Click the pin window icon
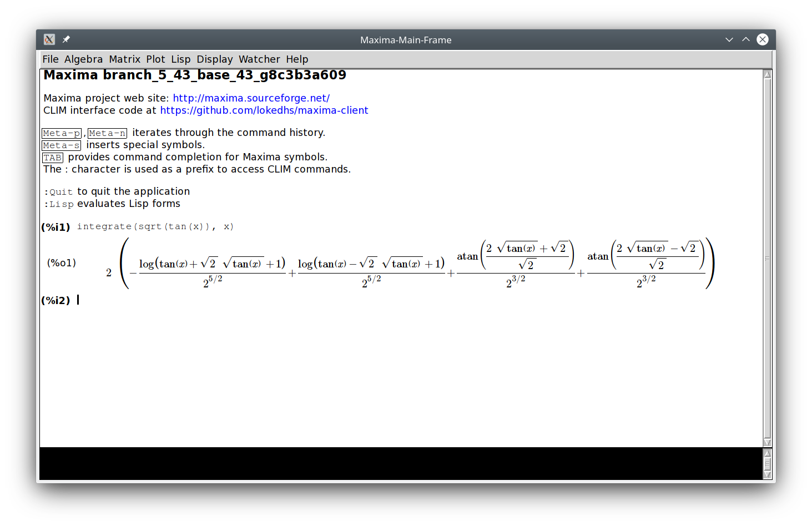The height and width of the screenshot is (526, 812). tap(66, 39)
